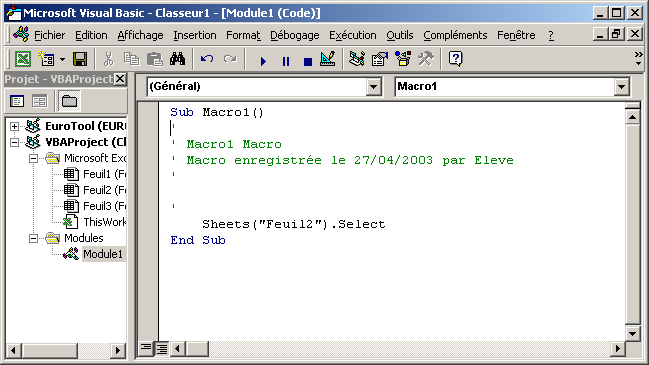Switch to Full Module View button
649x365 pixels.
(x=162, y=349)
